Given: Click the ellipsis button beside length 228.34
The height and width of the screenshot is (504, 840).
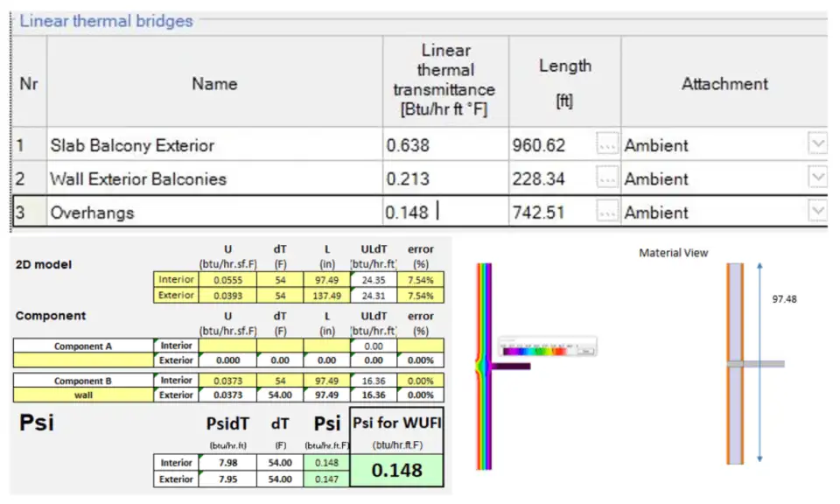Looking at the screenshot, I should [x=607, y=178].
